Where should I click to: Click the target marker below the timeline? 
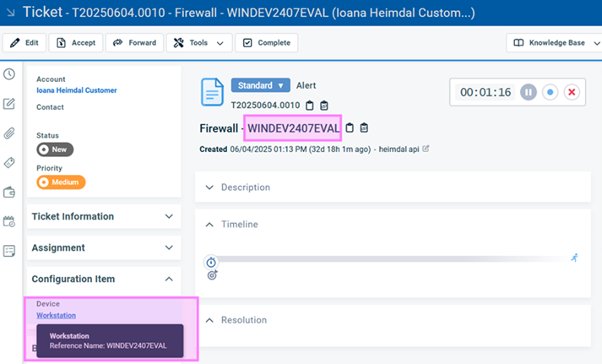click(x=212, y=275)
